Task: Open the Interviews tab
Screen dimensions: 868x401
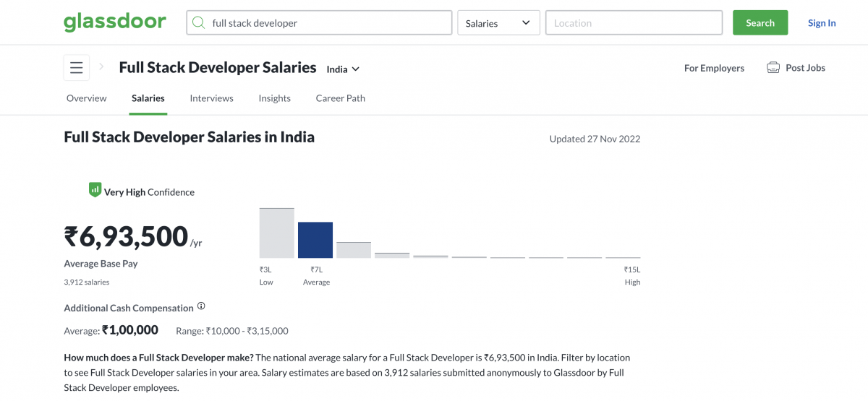Action: point(212,98)
